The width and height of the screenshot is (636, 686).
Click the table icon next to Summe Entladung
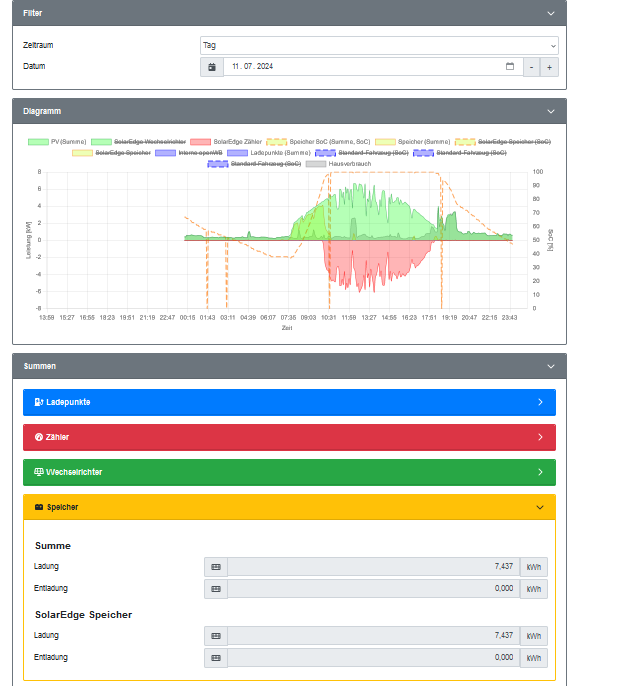point(216,589)
